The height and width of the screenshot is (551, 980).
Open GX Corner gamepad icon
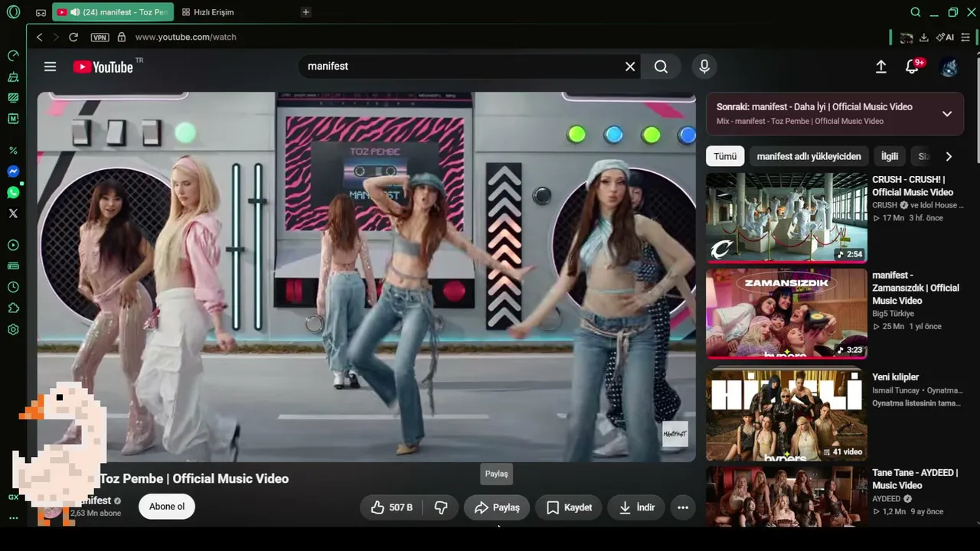41,12
